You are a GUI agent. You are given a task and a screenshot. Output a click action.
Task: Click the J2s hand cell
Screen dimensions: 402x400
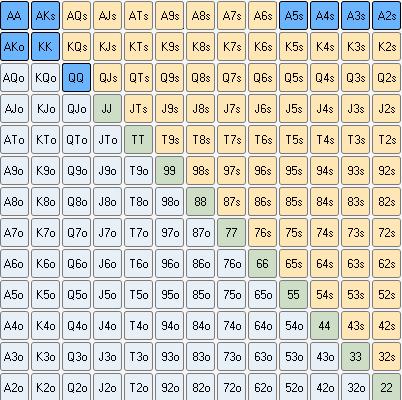[386, 108]
